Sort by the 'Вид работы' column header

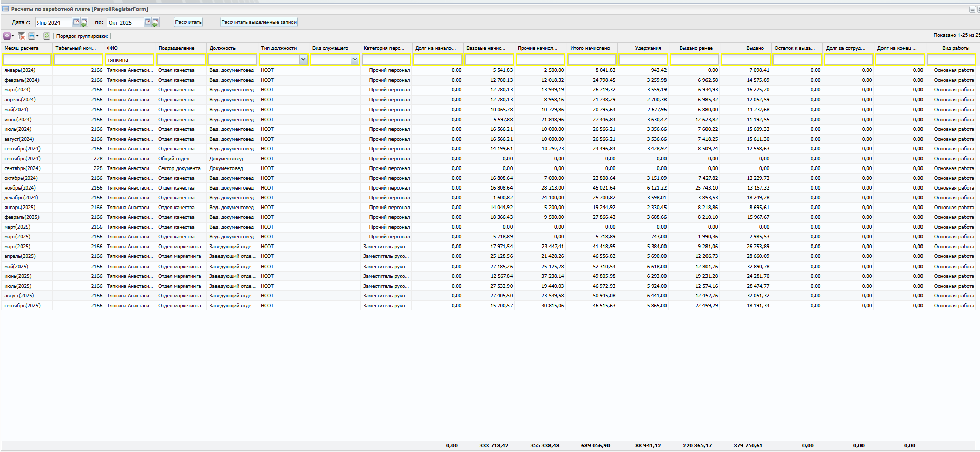pos(952,48)
